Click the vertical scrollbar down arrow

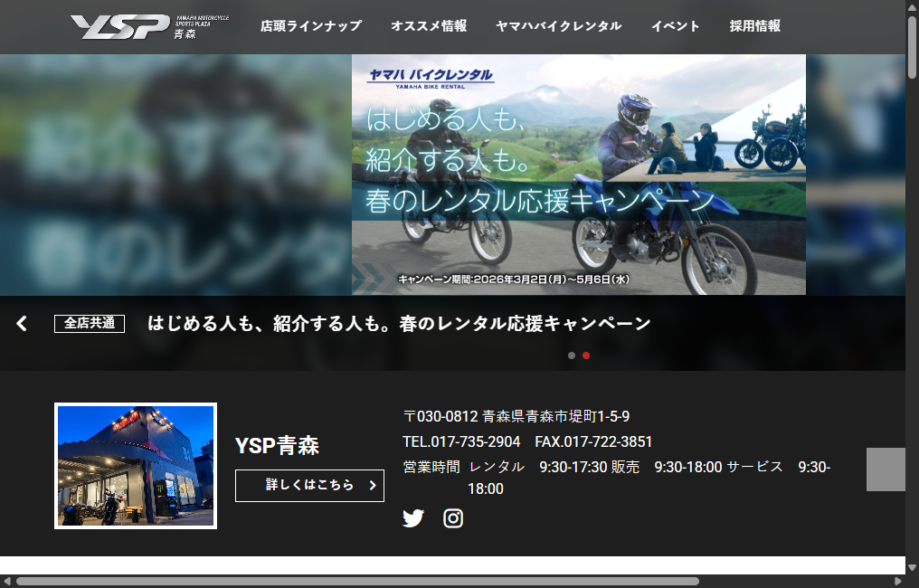point(912,567)
